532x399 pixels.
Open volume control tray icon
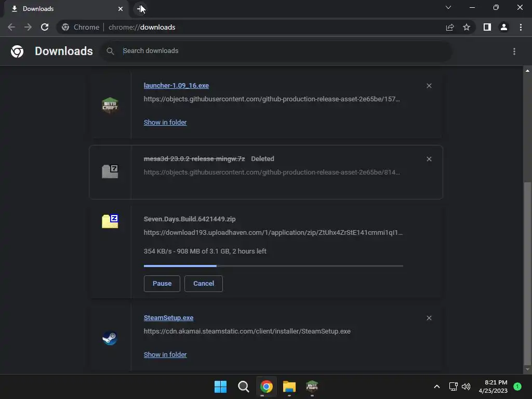click(466, 387)
